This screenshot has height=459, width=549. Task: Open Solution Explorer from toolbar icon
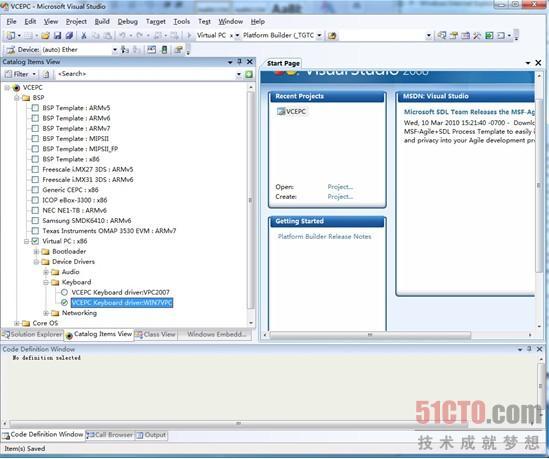point(442,35)
